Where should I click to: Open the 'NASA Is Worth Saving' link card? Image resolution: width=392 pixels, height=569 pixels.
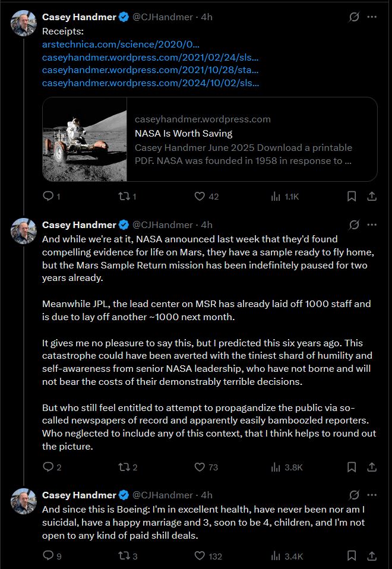(x=210, y=140)
